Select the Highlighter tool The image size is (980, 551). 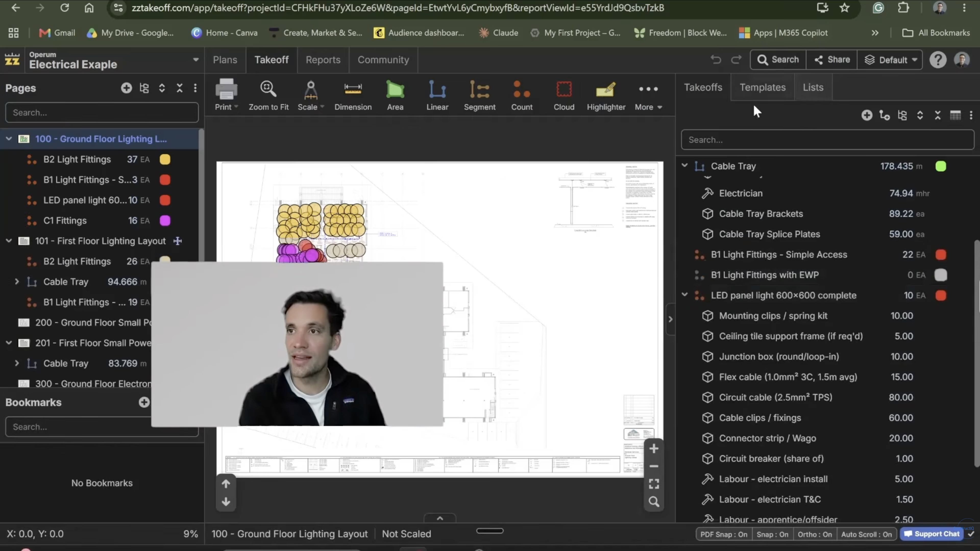606,96
